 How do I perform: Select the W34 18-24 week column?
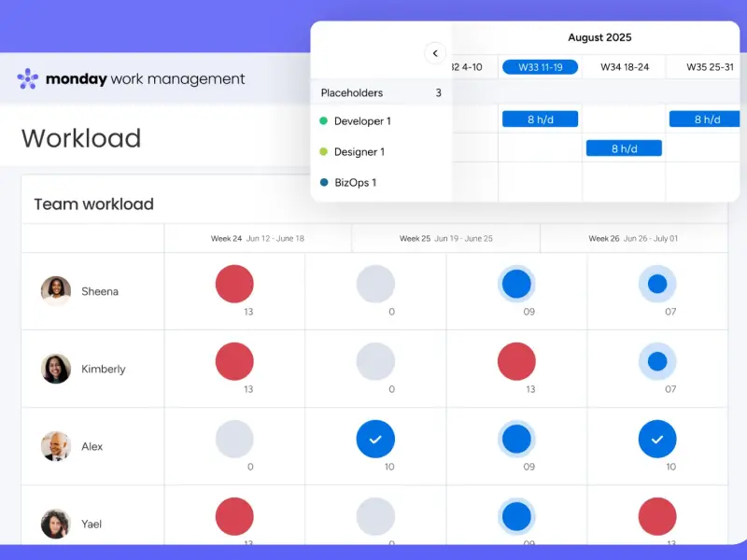(624, 67)
